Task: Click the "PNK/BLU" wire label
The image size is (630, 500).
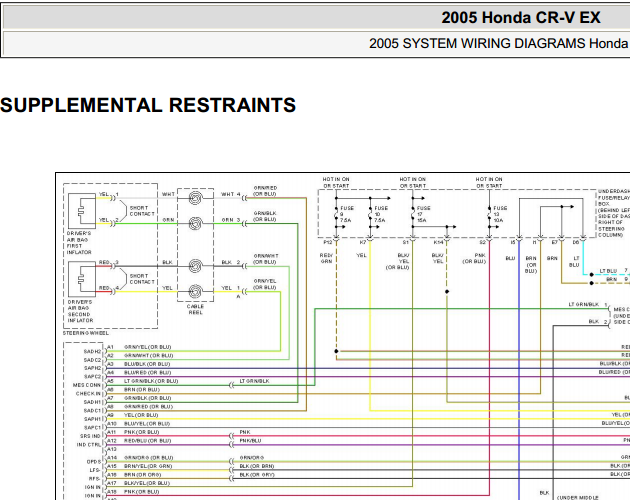Action: [250, 441]
